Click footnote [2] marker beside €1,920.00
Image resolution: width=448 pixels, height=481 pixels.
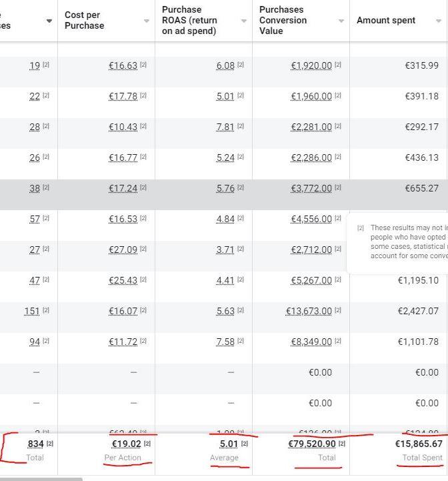pyautogui.click(x=338, y=65)
